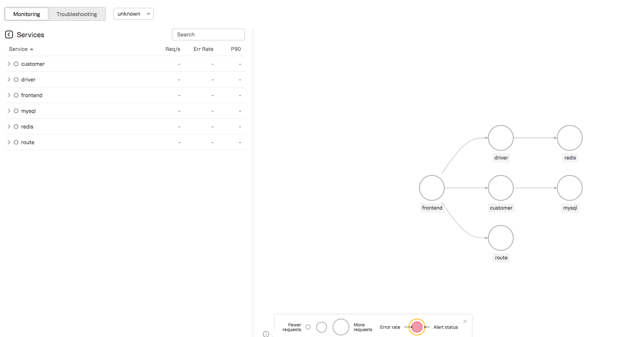Click the info icon beside the legend
The height and width of the screenshot is (337, 644).
266,334
